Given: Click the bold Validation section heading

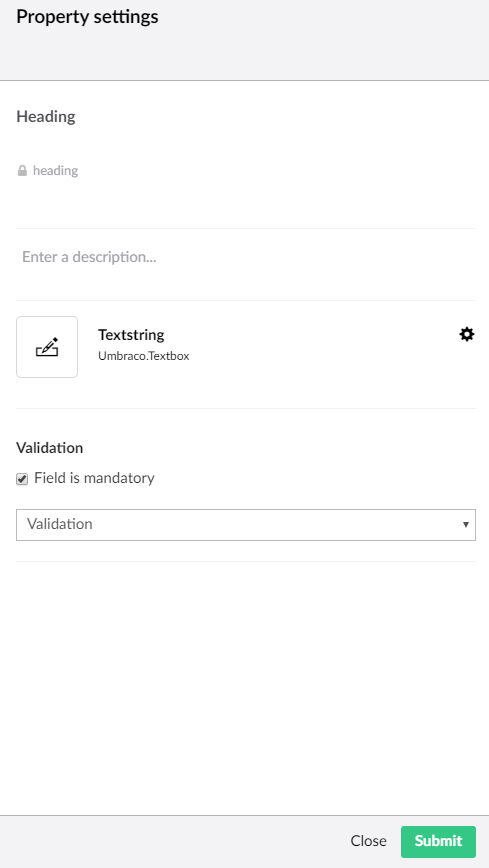Looking at the screenshot, I should 50,448.
